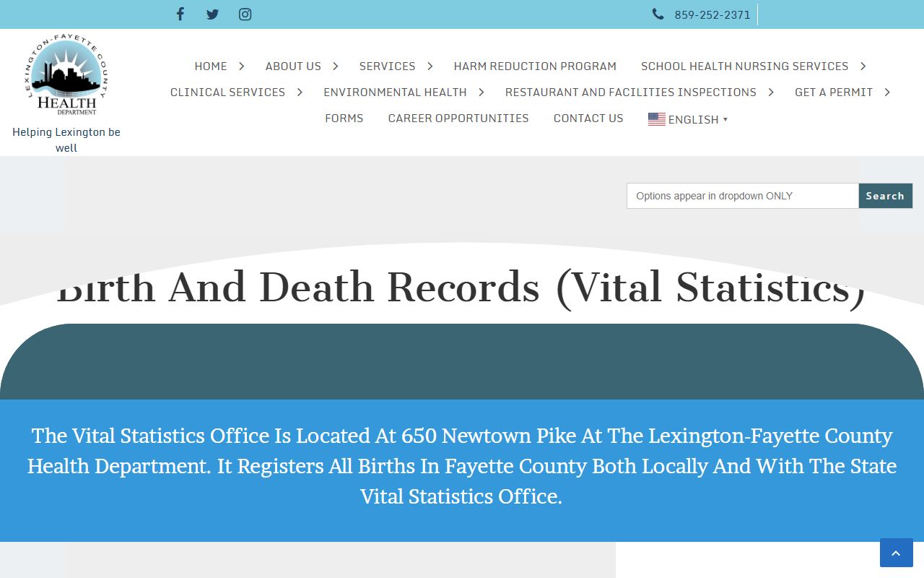The image size is (924, 578).
Task: Click the Birth And Death Records heading
Action: (x=461, y=287)
